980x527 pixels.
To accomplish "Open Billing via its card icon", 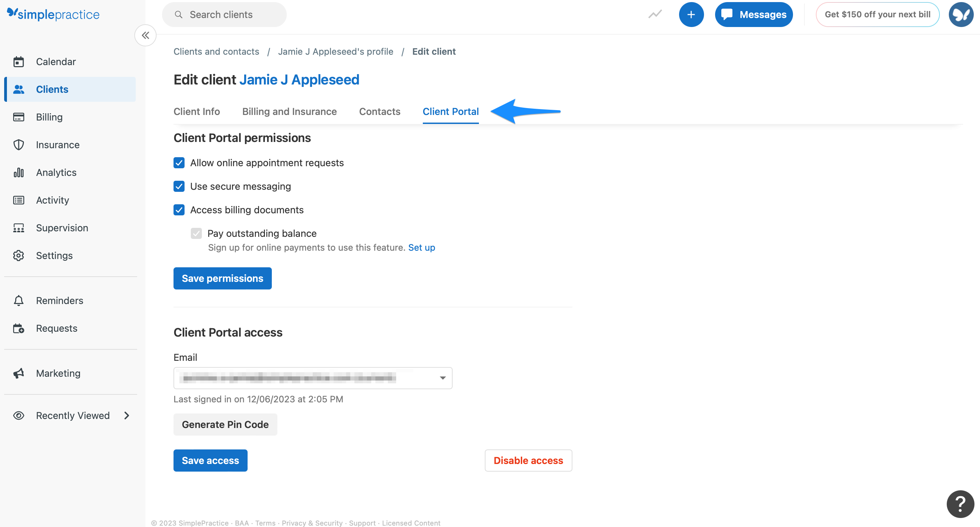I will (x=19, y=117).
